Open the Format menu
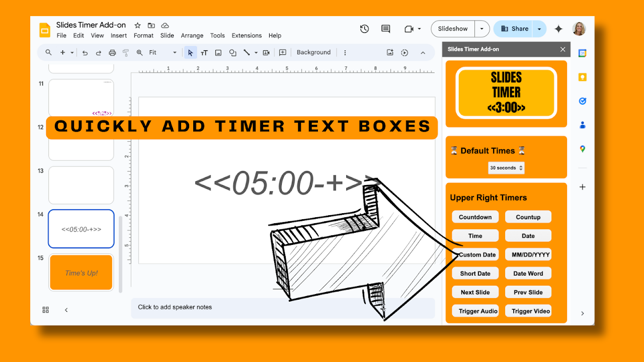This screenshot has width=644, height=362. (143, 36)
